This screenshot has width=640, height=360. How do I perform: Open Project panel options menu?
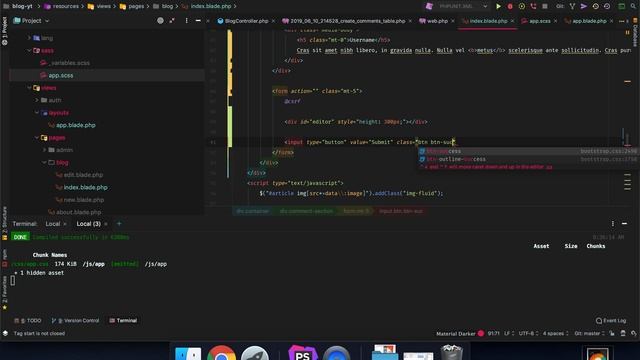[187, 20]
